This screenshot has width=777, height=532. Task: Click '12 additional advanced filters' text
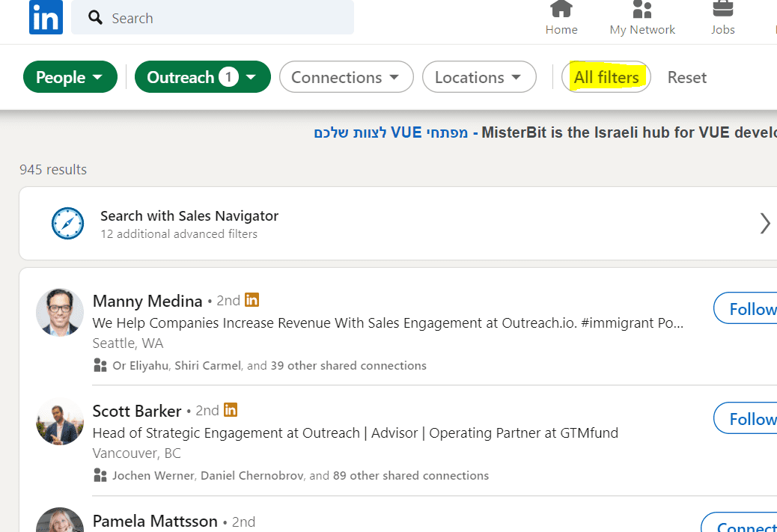coord(179,233)
